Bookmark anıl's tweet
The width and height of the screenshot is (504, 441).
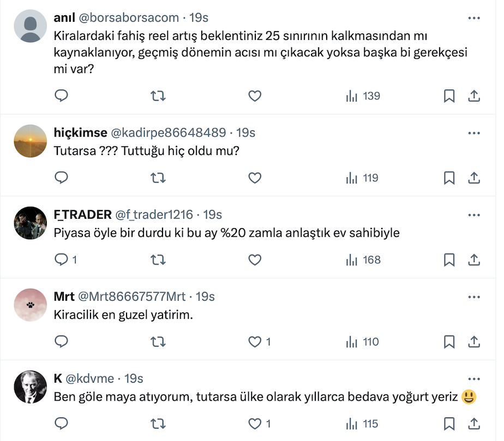coord(449,96)
